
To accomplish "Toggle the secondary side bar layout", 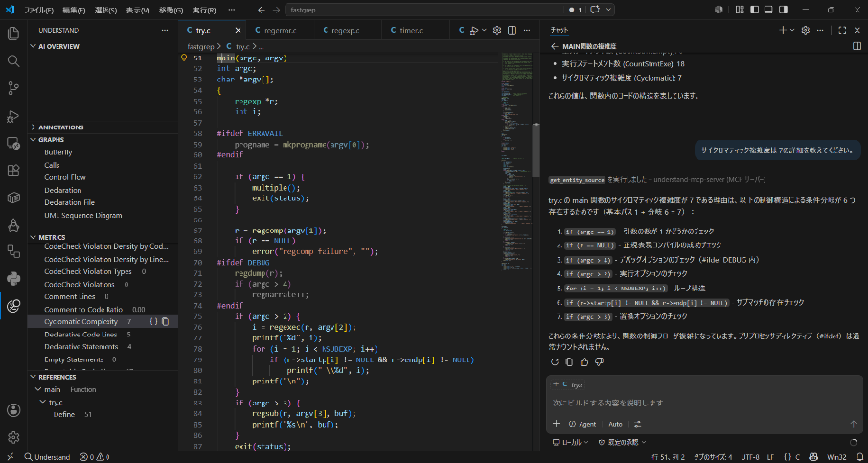I will coord(783,10).
